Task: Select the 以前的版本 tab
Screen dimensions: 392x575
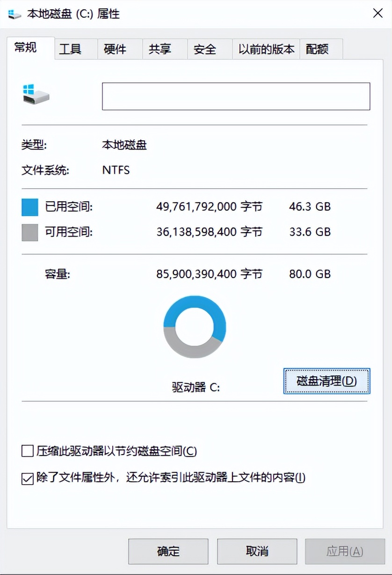Action: (265, 49)
